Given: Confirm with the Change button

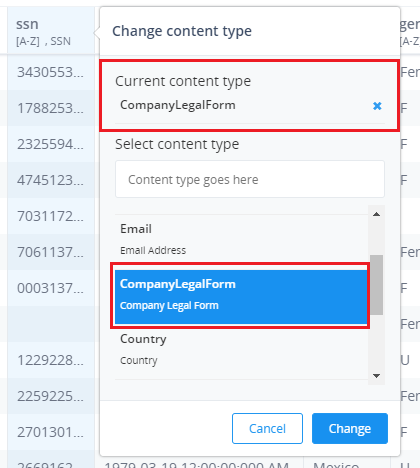Looking at the screenshot, I should click(350, 429).
